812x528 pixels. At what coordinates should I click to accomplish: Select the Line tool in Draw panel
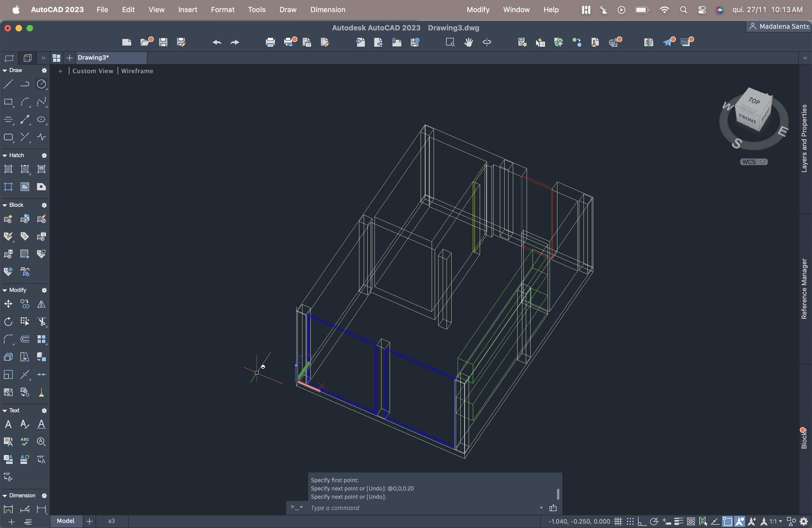8,84
